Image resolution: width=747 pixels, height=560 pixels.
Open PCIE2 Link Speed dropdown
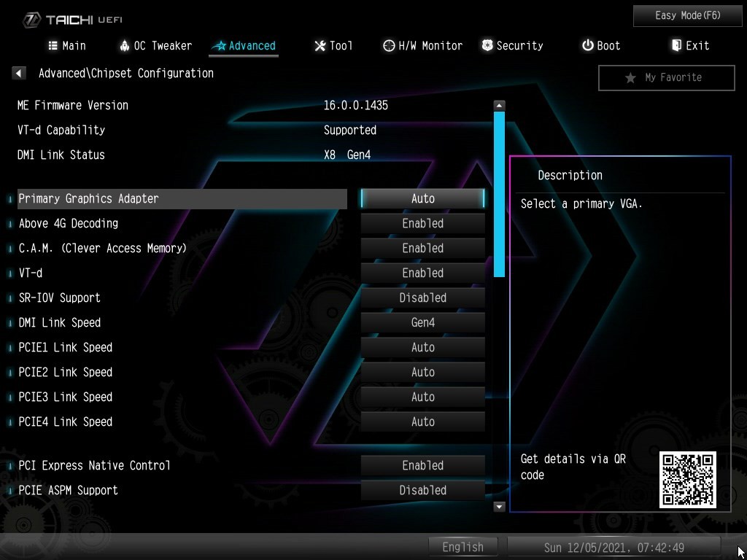coord(422,372)
